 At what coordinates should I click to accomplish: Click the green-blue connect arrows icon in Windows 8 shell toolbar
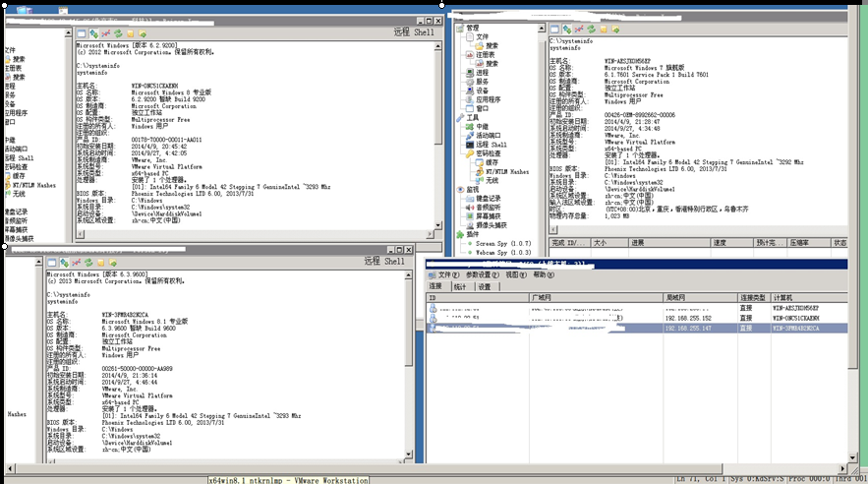93,33
